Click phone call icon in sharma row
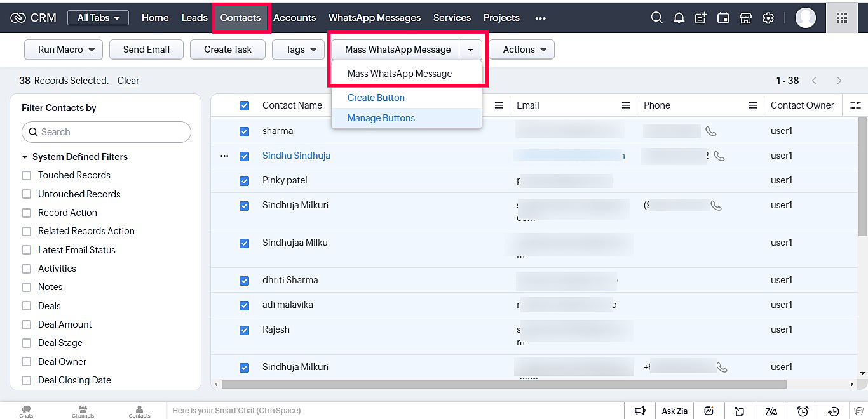Viewport: 868px width, 419px height. coord(711,131)
